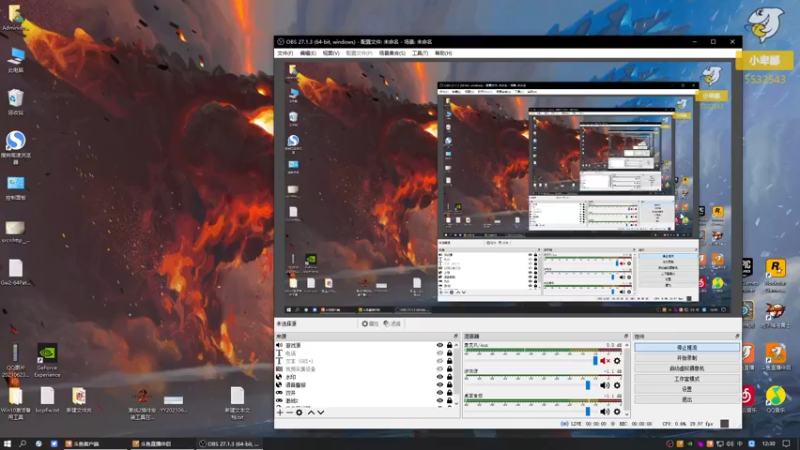Open 场景集合(S) menu
Viewport: 800px width, 450px height.
[392, 53]
